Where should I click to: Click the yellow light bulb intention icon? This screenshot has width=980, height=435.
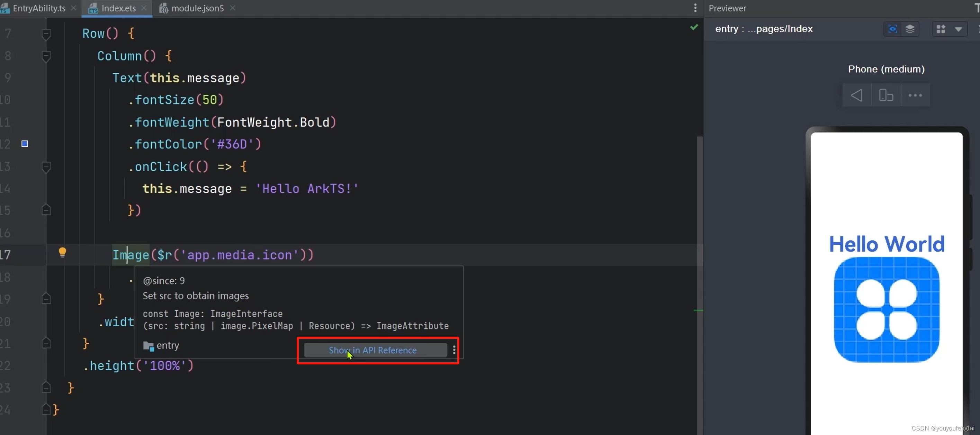click(x=62, y=252)
